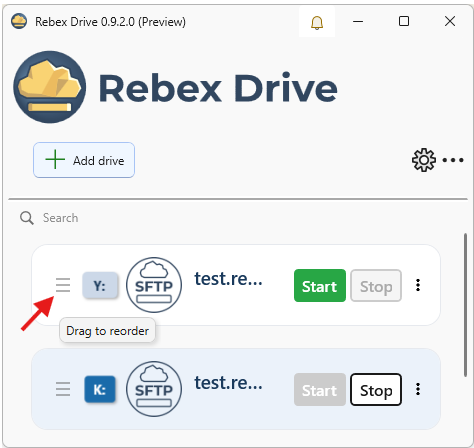Open the kebab menu of the Y: drive
474x448 pixels.
pos(418,285)
